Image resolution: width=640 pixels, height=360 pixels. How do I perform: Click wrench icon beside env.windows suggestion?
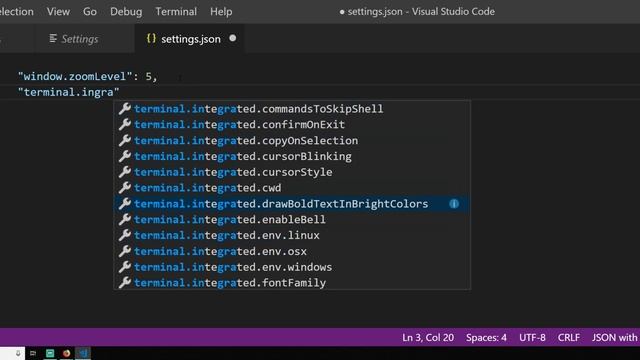124,267
